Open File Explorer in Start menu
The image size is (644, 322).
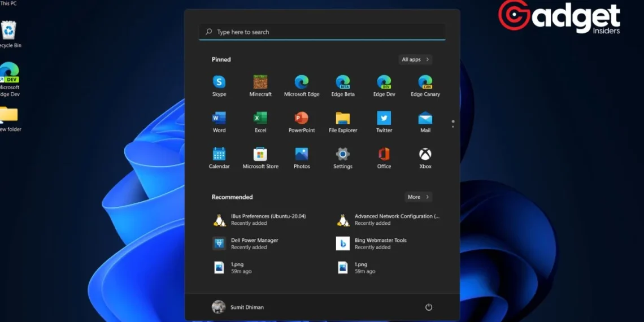pos(343,119)
